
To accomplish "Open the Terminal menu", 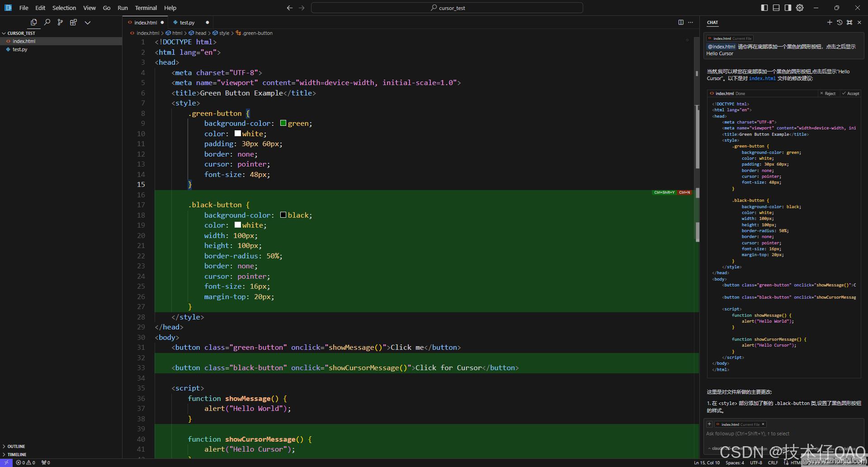I will coord(146,8).
